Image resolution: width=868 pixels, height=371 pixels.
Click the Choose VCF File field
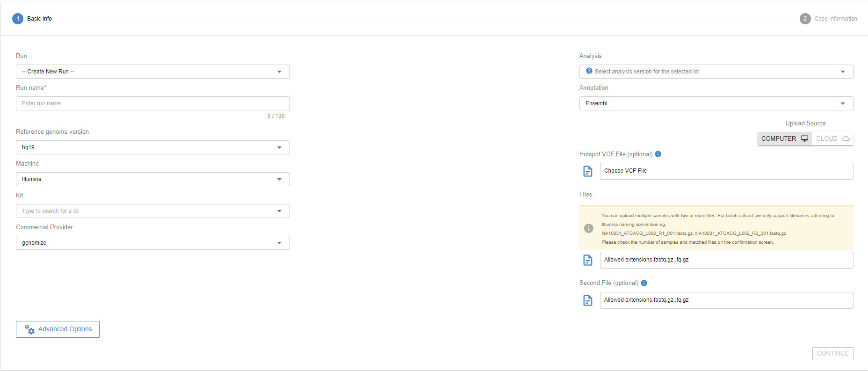coord(727,171)
